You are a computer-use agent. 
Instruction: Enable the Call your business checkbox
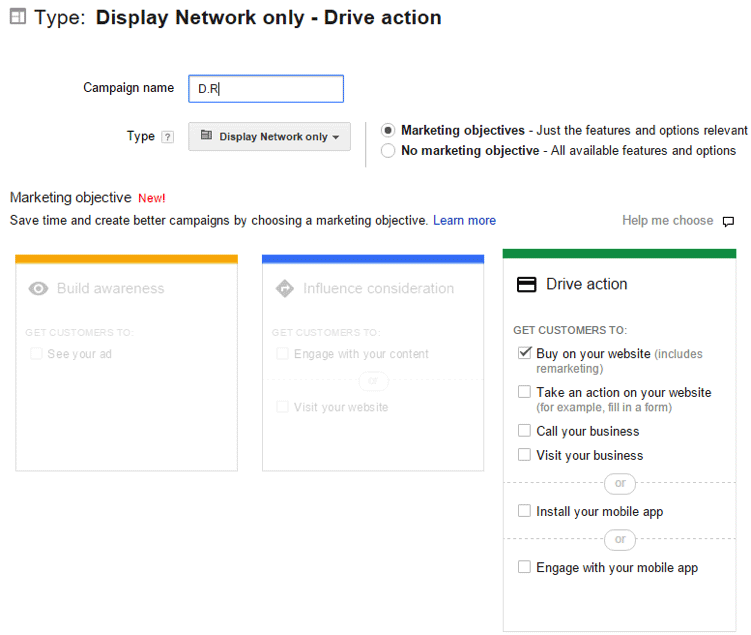(524, 431)
